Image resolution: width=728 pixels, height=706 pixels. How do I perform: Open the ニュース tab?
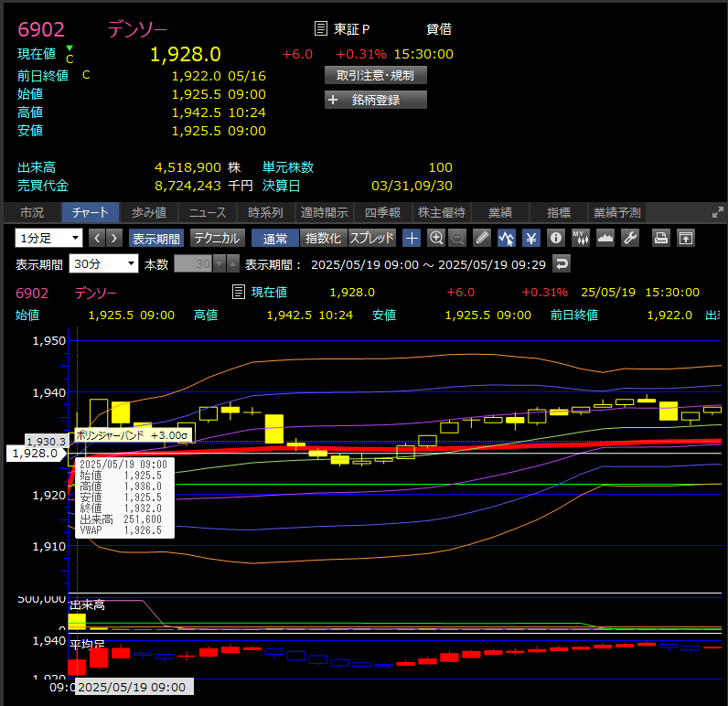coord(208,212)
